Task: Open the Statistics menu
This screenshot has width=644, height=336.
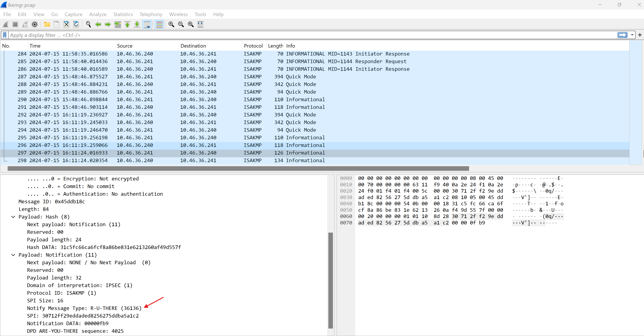Action: coord(123,14)
